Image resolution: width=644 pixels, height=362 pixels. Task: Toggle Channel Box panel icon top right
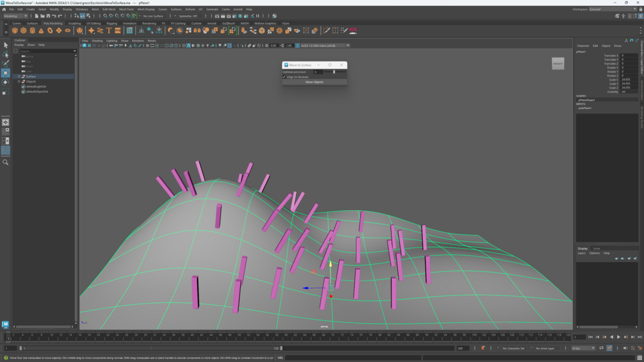[x=640, y=16]
